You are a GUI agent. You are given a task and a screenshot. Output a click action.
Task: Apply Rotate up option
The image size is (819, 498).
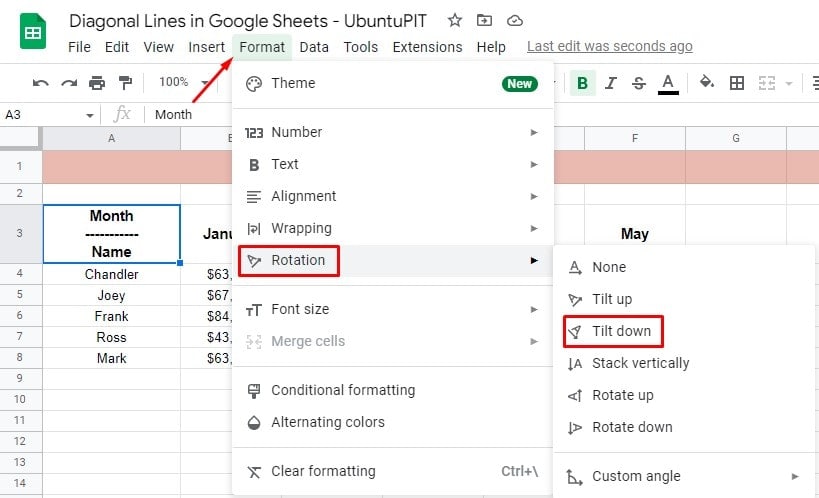coord(684,396)
